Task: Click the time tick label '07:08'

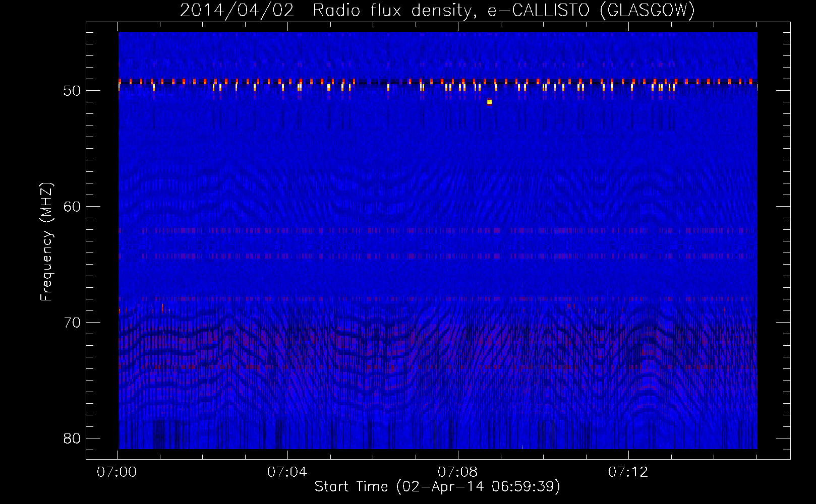Action: [x=458, y=472]
